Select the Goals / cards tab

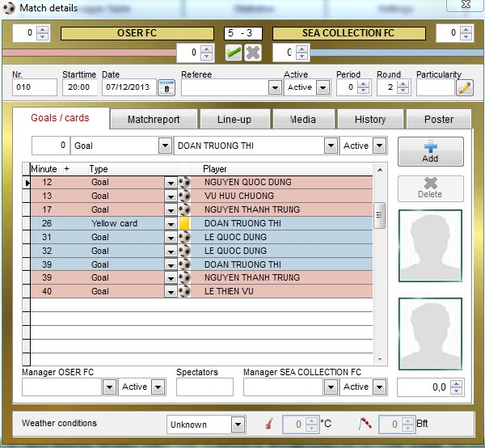coord(61,118)
